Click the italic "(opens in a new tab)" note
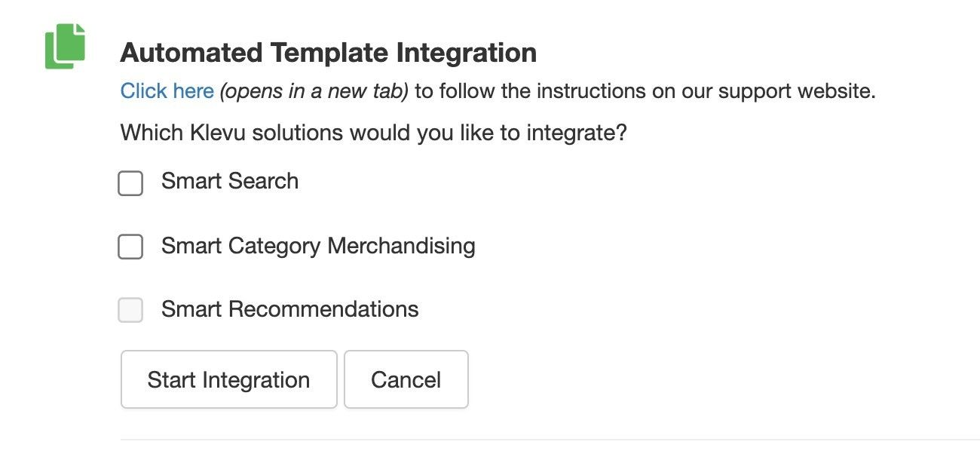This screenshot has width=980, height=454. tap(314, 91)
